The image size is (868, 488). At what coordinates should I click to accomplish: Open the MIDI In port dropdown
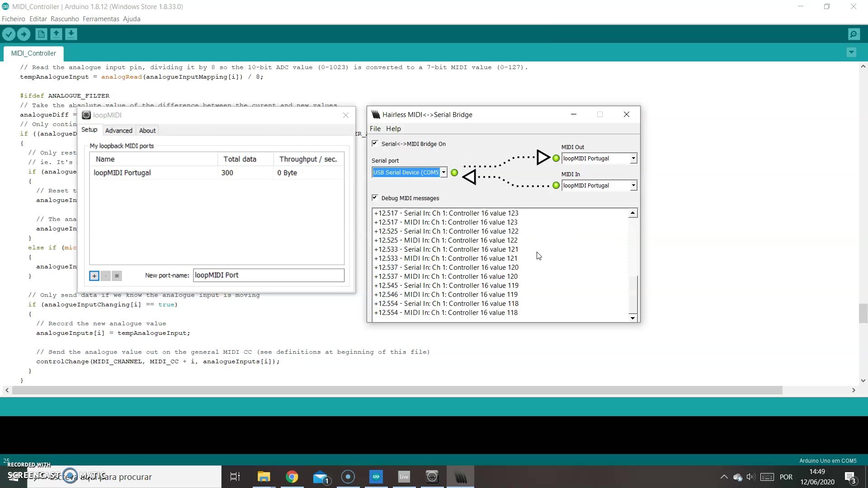633,185
